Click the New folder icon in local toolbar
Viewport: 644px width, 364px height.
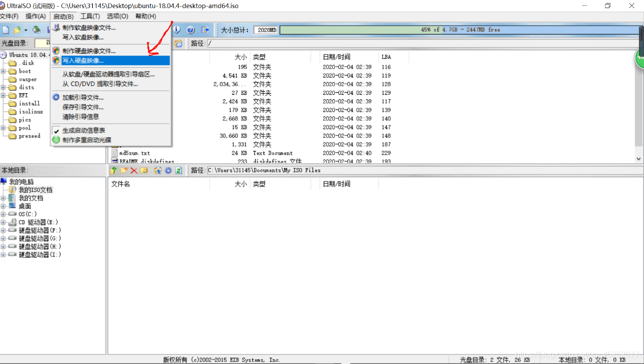pos(124,170)
